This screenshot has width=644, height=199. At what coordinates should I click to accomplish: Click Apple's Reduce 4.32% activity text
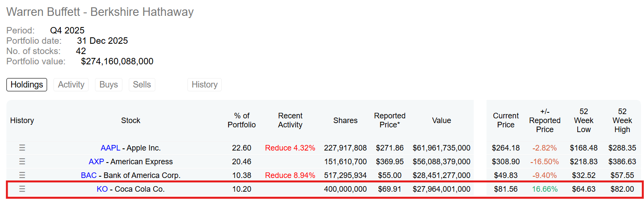[290, 148]
